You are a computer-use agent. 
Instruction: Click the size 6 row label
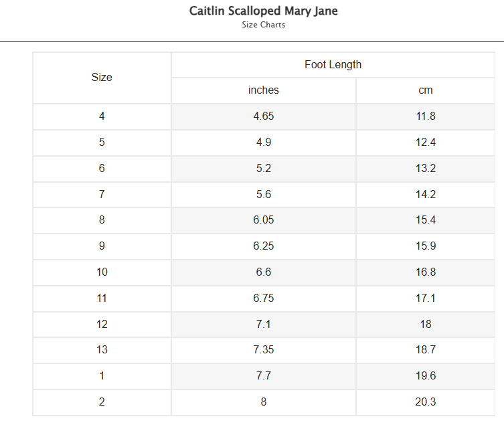pyautogui.click(x=102, y=169)
